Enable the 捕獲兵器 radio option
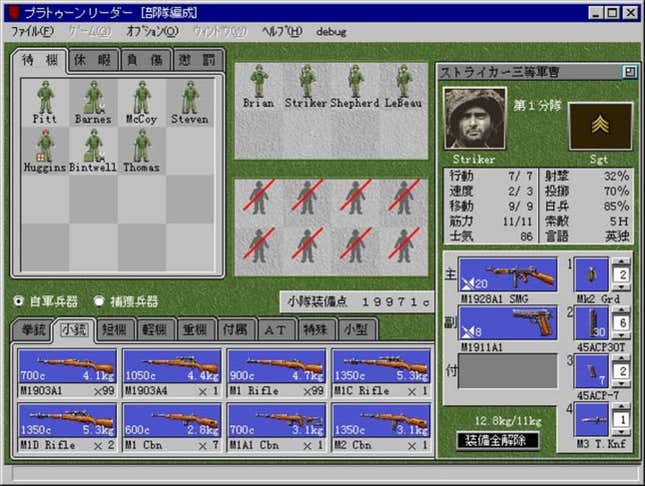 point(99,301)
